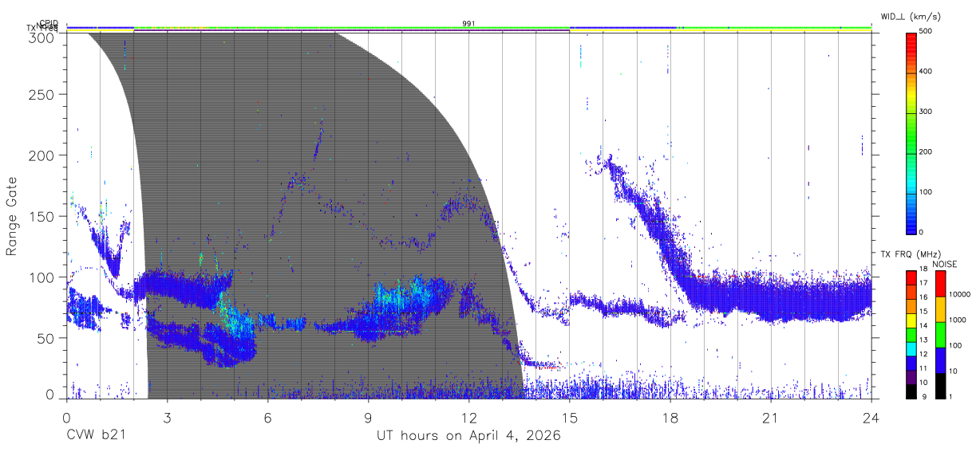Click the 21 tick on UT hours axis
The width and height of the screenshot is (980, 452).
771,417
